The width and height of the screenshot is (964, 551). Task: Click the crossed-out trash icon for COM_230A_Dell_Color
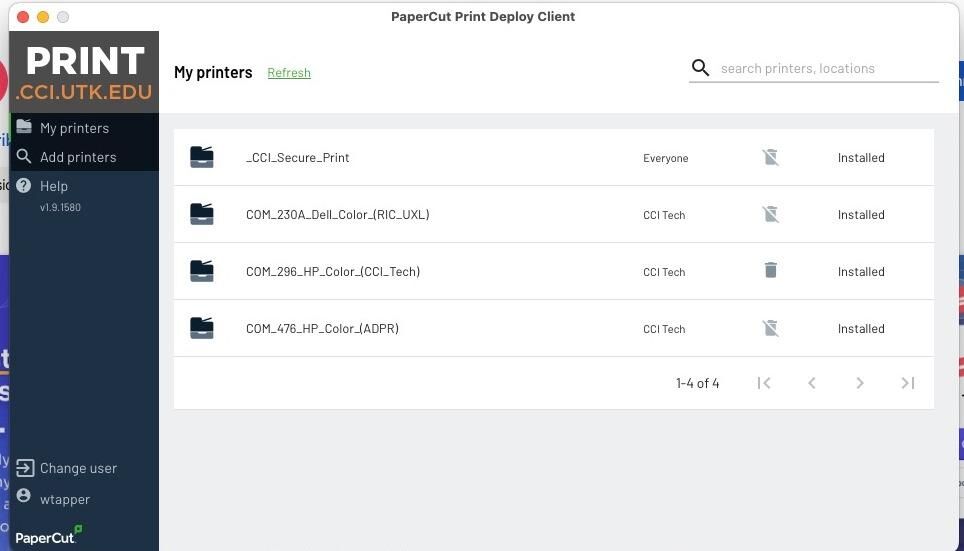pyautogui.click(x=770, y=214)
